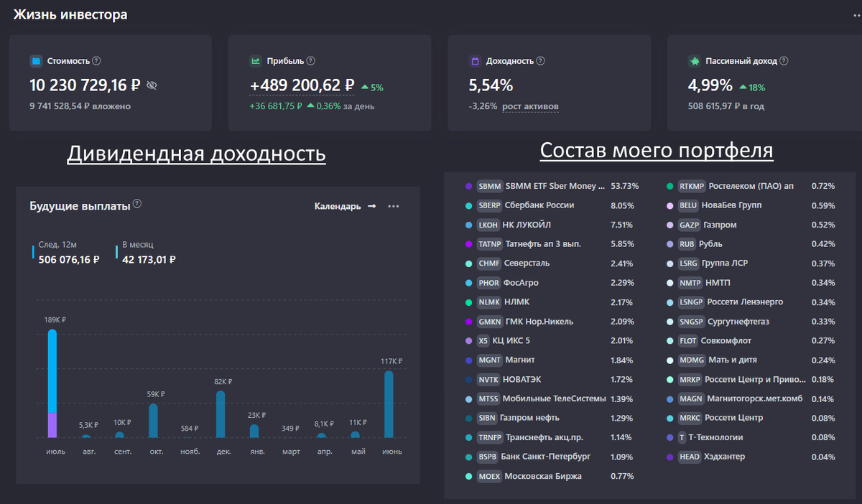Select the RTKMP ticker badge
Screen dimensions: 862x504
click(692, 186)
